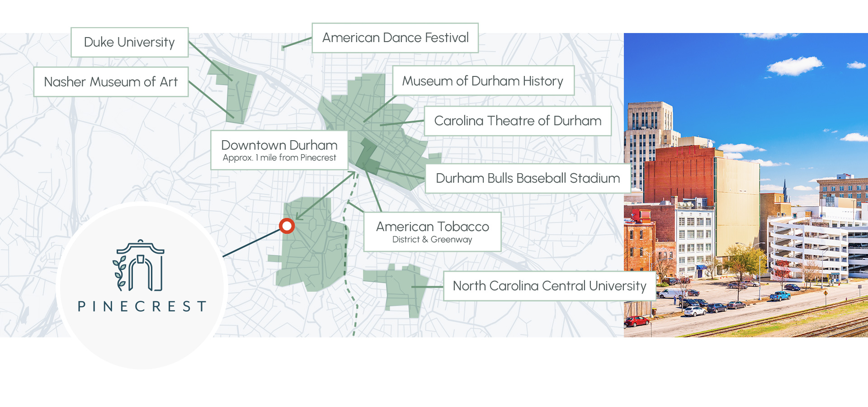Click the Duke University label
The width and height of the screenshot is (868, 407).
(x=129, y=42)
